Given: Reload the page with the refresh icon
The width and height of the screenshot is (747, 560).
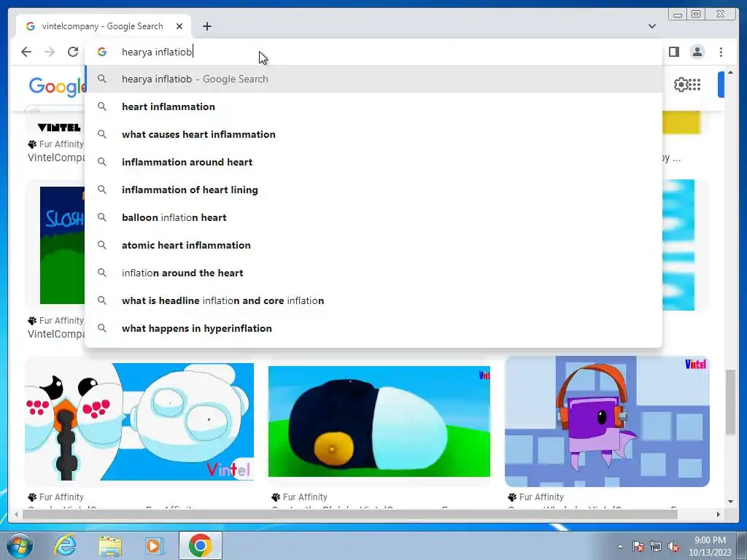Looking at the screenshot, I should tap(72, 52).
